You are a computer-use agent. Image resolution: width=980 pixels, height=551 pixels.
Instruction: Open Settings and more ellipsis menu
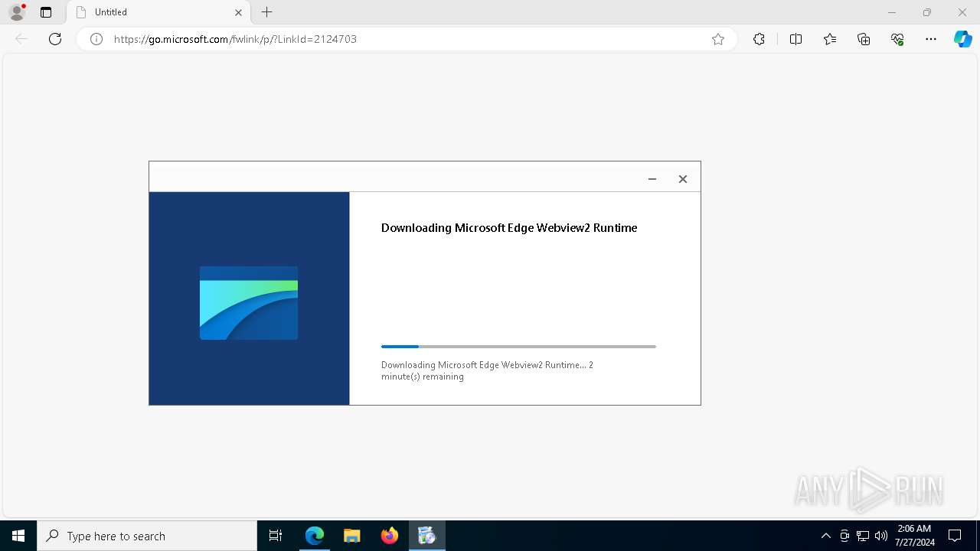(x=931, y=39)
